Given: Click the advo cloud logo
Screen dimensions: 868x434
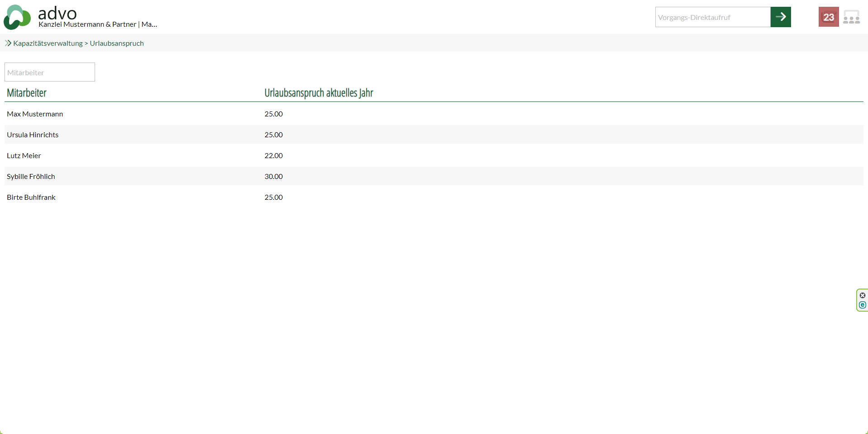Looking at the screenshot, I should (x=17, y=17).
